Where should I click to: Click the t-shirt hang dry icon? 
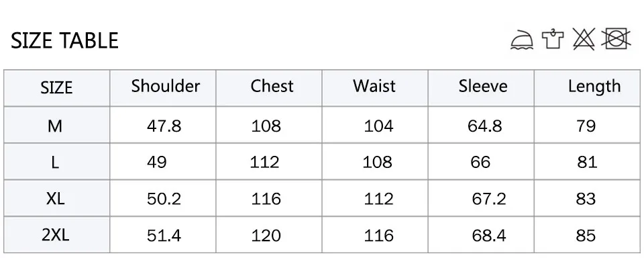[x=553, y=39]
